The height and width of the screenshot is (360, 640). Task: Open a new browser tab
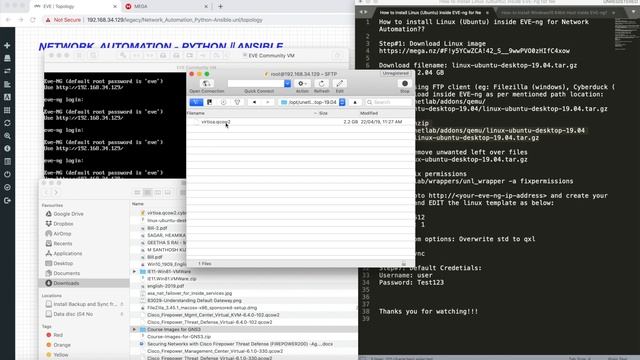(x=220, y=7)
